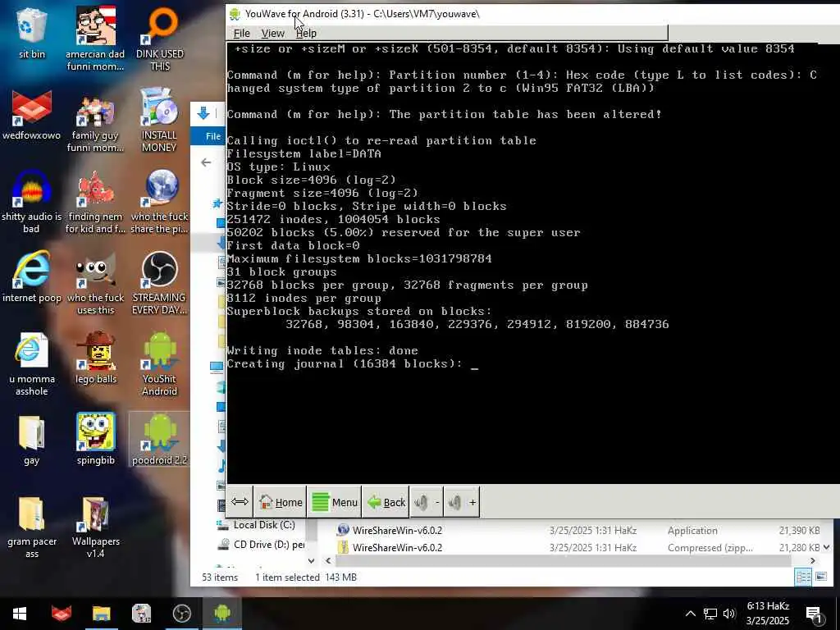This screenshot has width=840, height=630.
Task: Switch to OBS Studio in taskbar
Action: (x=182, y=614)
